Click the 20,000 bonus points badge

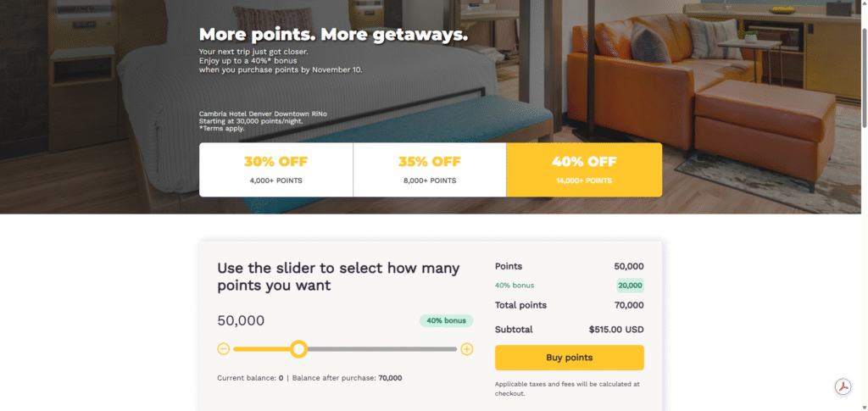click(x=630, y=286)
